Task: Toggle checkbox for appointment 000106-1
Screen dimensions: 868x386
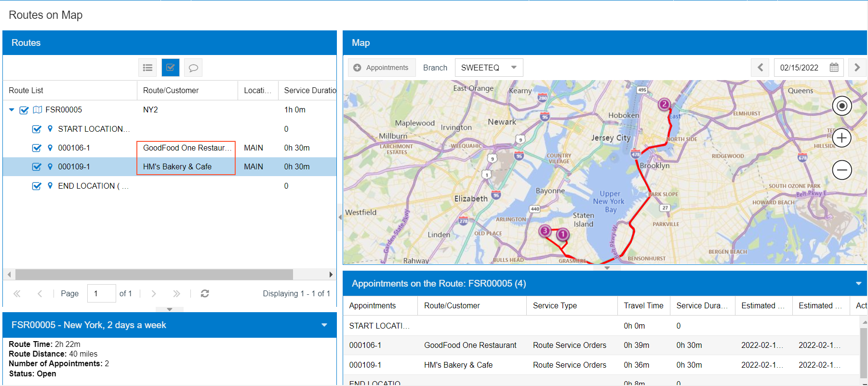Action: [x=37, y=148]
